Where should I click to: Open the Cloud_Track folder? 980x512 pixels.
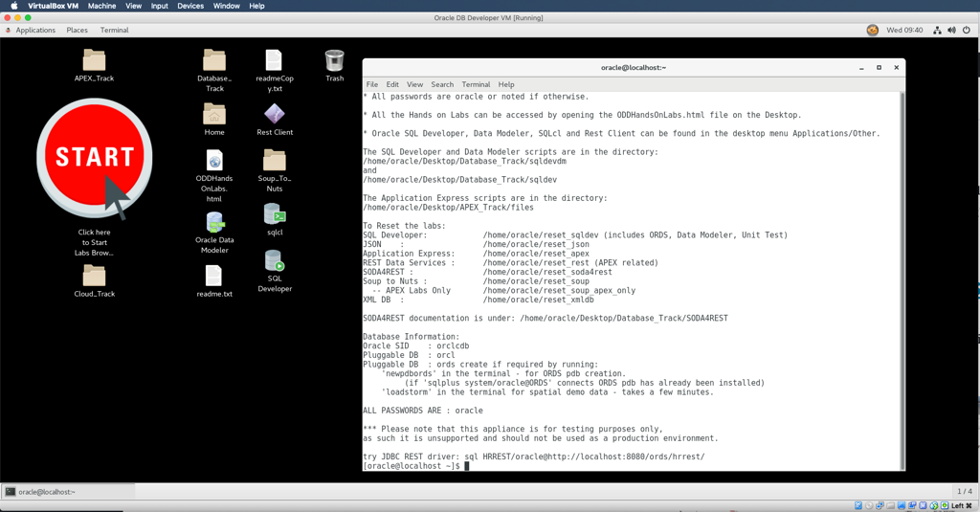(x=94, y=277)
